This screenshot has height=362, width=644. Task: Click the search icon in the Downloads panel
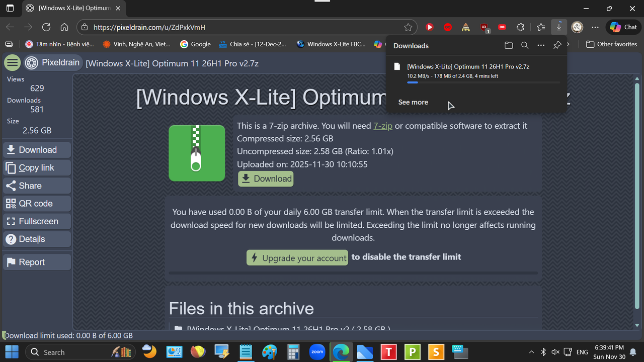[525, 45]
